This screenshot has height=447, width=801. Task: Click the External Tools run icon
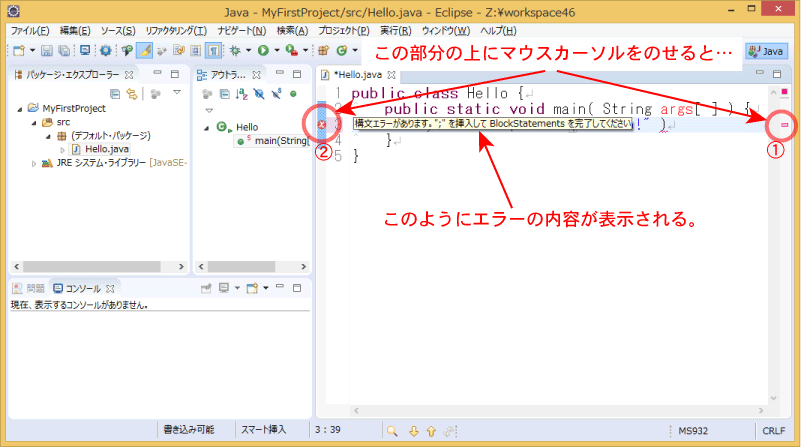coord(292,51)
